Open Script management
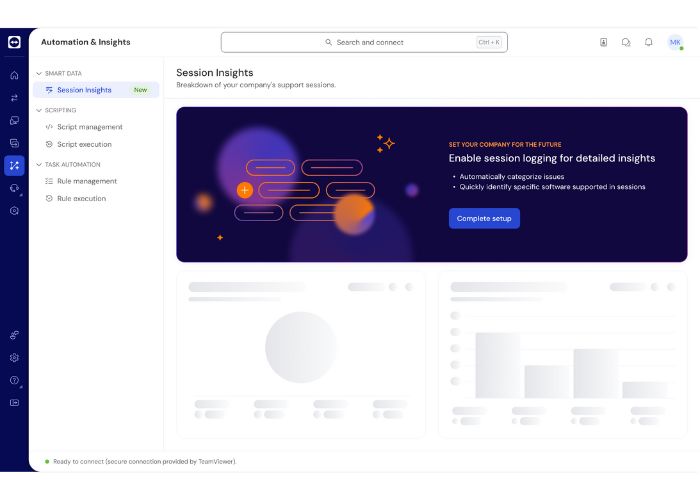 click(x=89, y=127)
